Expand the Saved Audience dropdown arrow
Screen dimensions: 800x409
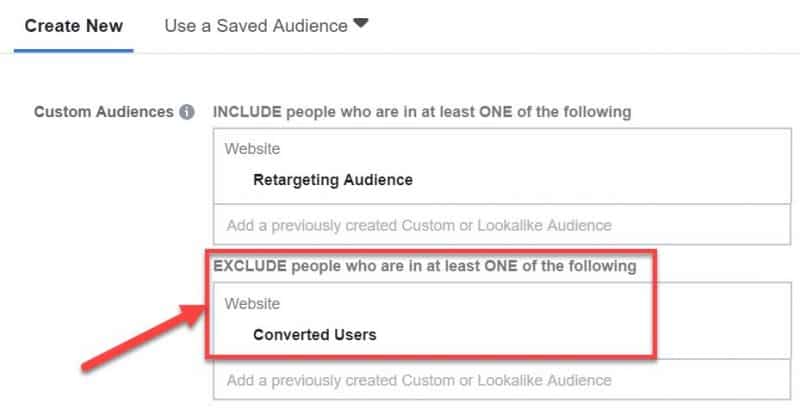coord(361,23)
